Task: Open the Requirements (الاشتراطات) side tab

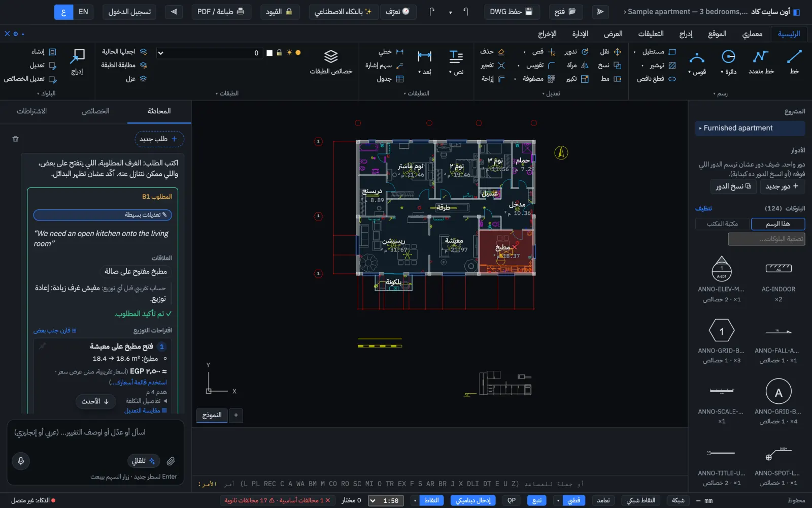Action: click(x=32, y=111)
